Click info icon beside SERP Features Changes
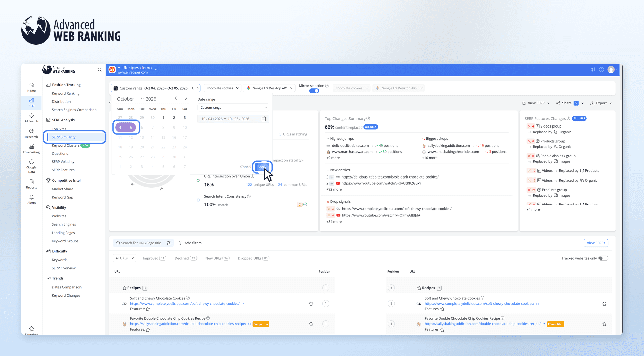Screen dimensions: 644x356 click(568, 118)
